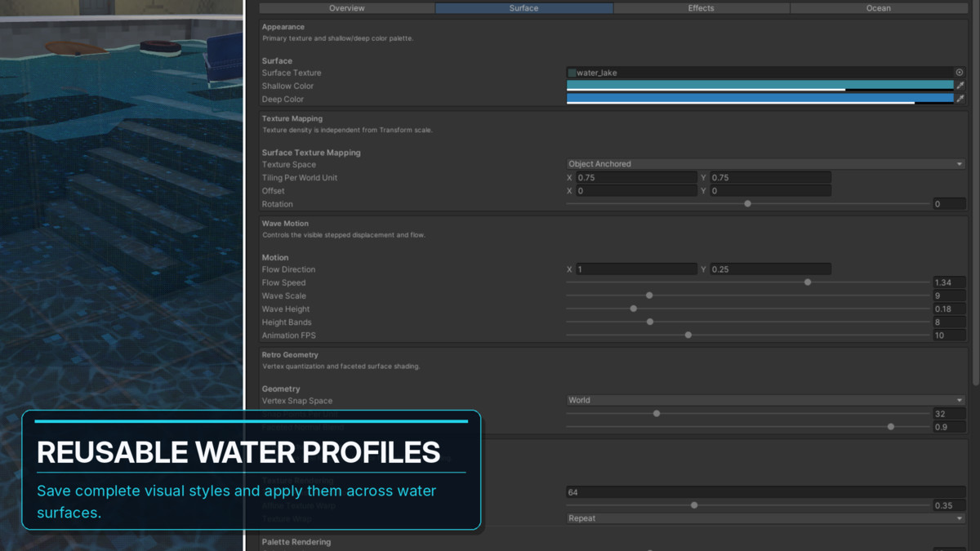Viewport: 980px width, 551px height.
Task: Click the Faceted Normal Blend value 0.9
Action: [x=949, y=427]
